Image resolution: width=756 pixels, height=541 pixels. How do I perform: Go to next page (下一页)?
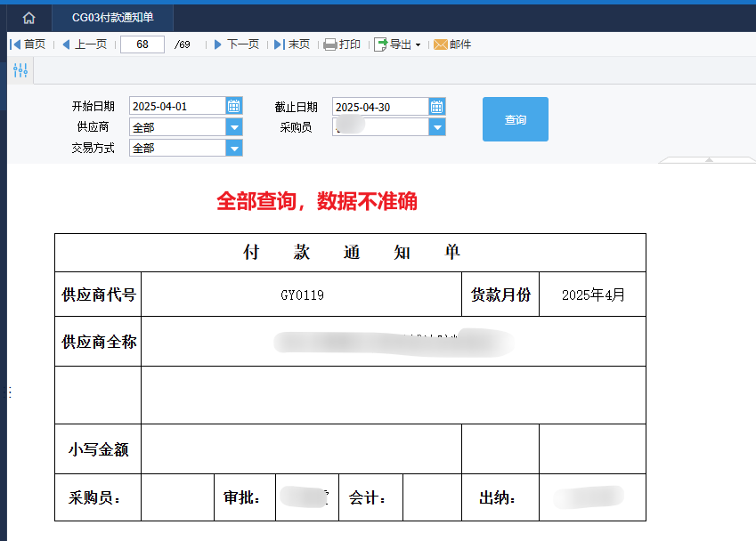[237, 44]
